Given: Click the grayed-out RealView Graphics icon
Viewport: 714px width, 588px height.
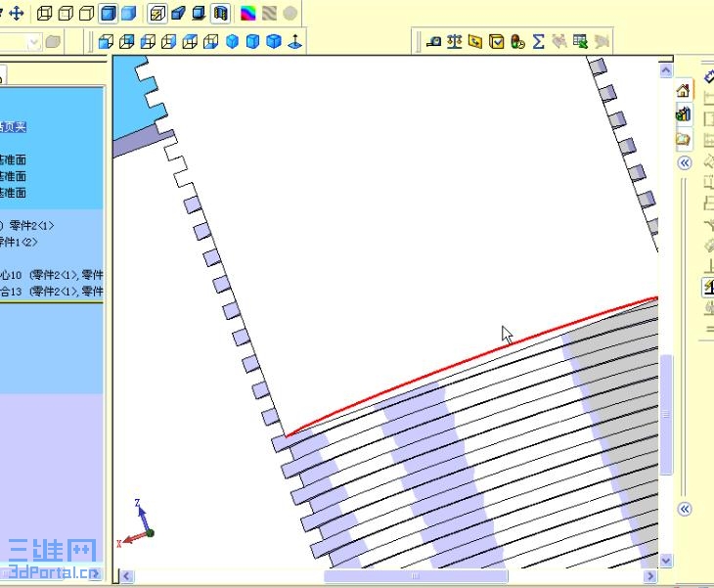Looking at the screenshot, I should tap(290, 14).
